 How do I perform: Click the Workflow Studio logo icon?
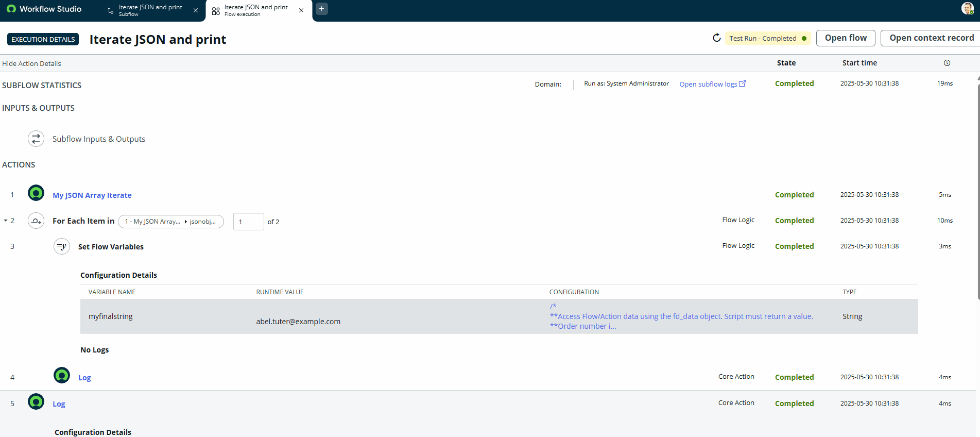tap(11, 9)
